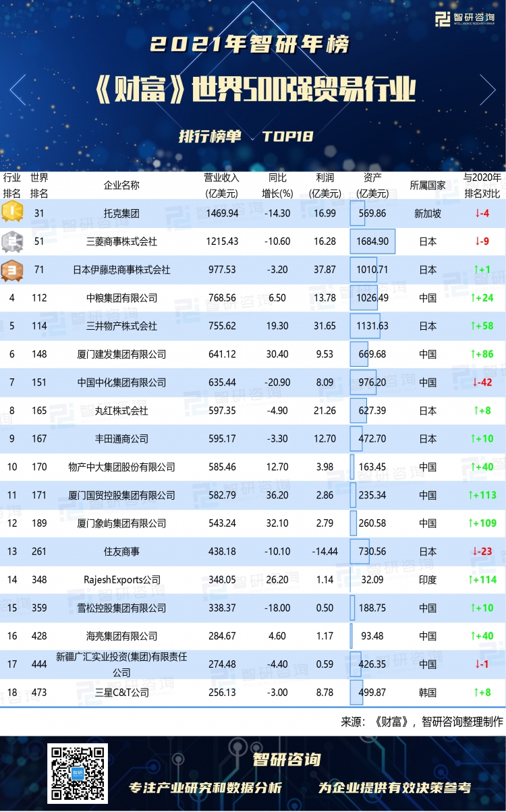Click the 与2020年排名对比 column header

(482, 185)
